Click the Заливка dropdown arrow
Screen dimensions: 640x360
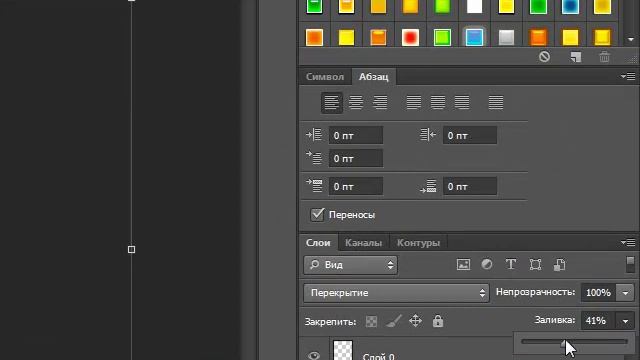tap(625, 321)
